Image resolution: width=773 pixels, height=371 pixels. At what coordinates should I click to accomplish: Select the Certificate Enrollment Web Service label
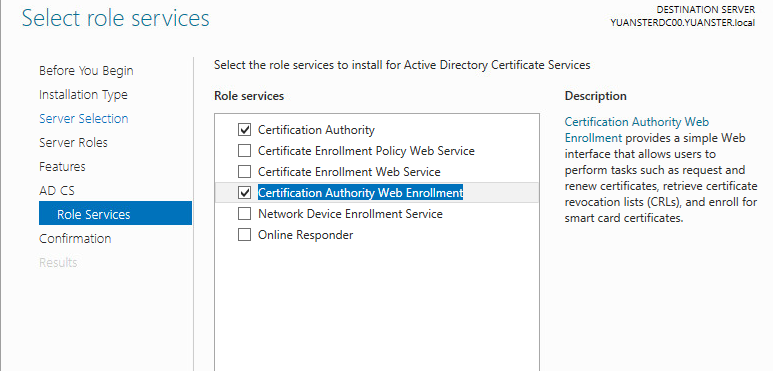coord(349,172)
